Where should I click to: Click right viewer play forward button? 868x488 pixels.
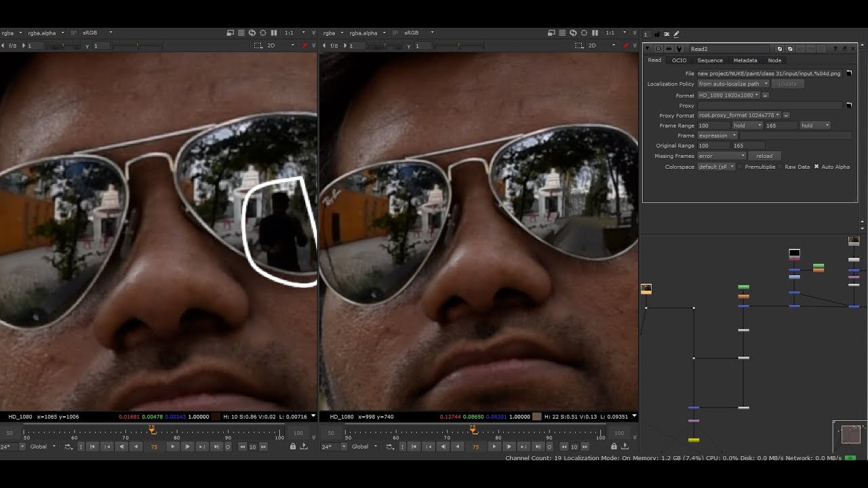(494, 447)
